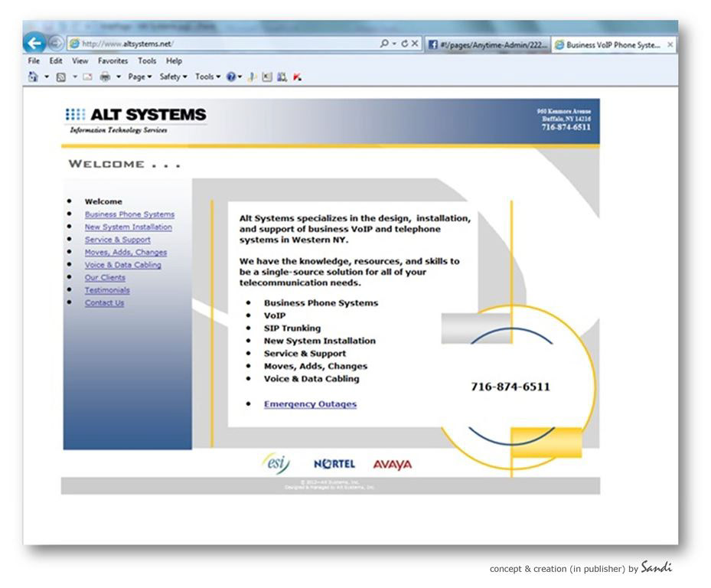Click the Home icon in command bar

tap(33, 77)
